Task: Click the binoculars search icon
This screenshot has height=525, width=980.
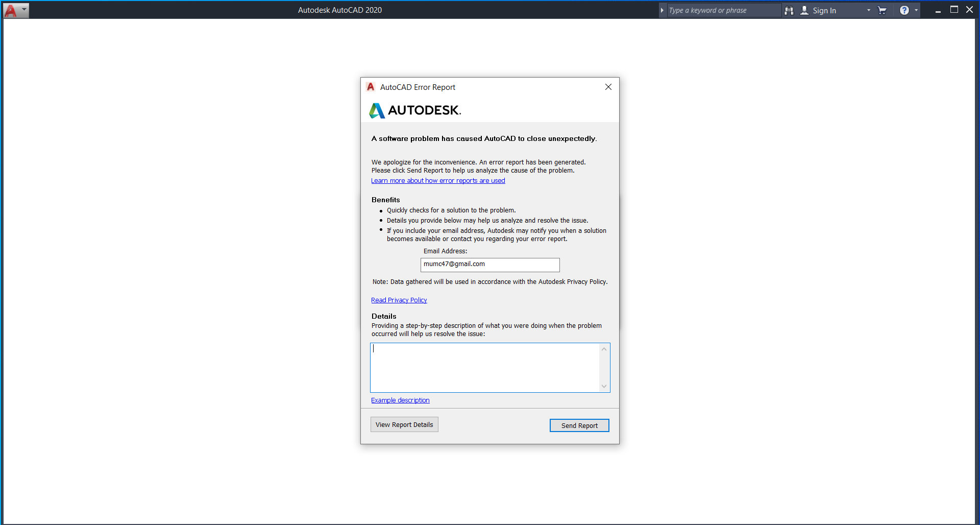Action: 789,10
